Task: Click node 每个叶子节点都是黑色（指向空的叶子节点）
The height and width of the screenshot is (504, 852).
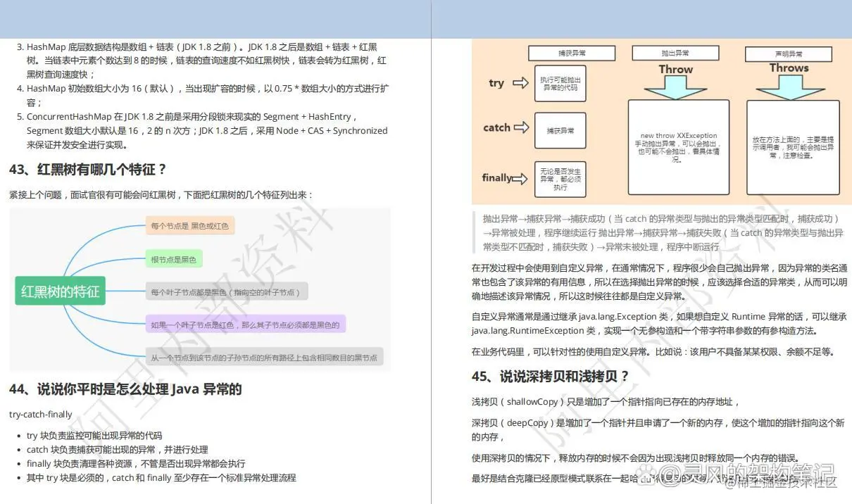Action: point(227,291)
